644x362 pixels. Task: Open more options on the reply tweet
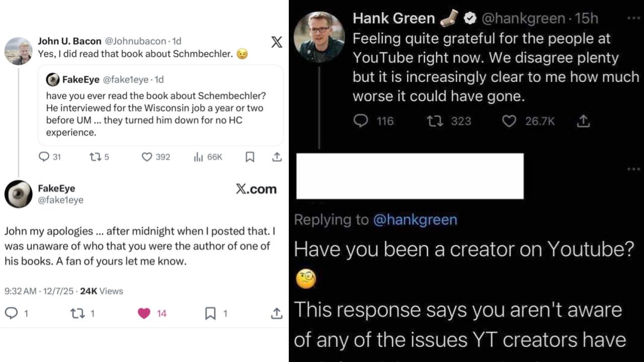(633, 169)
